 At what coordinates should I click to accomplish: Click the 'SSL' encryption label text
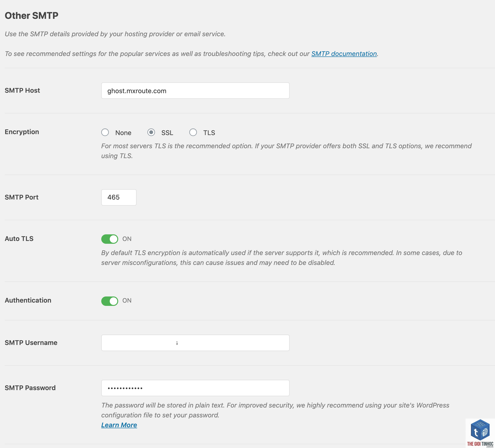tap(167, 133)
